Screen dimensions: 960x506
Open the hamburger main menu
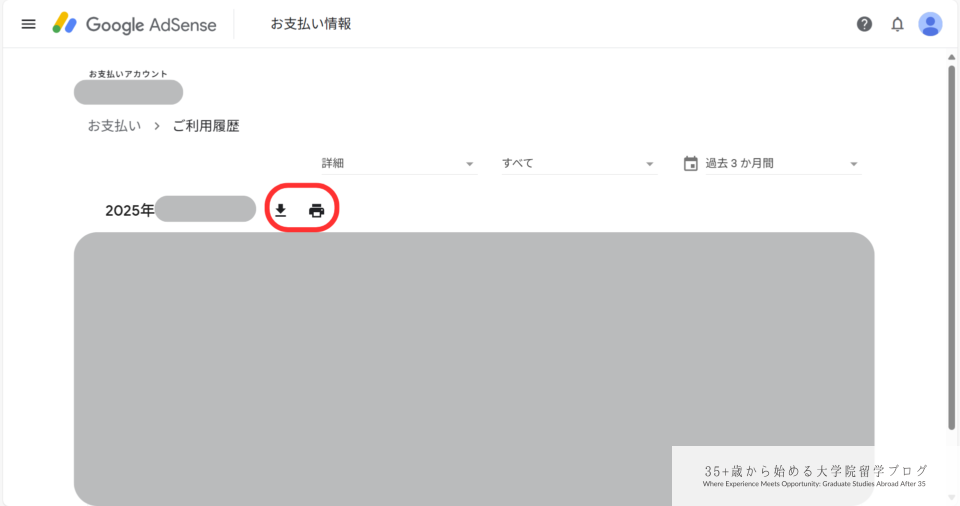[x=28, y=25]
